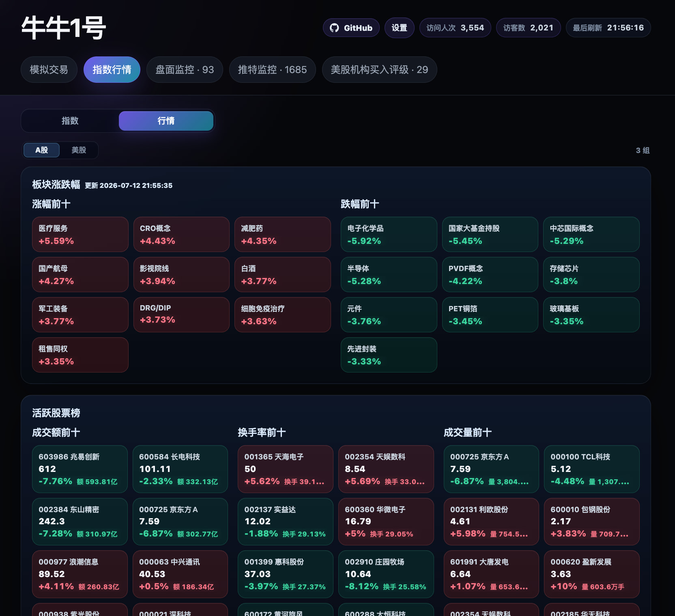Select the 002384 东山精密 stock card
This screenshot has height=616, width=675.
(80, 521)
